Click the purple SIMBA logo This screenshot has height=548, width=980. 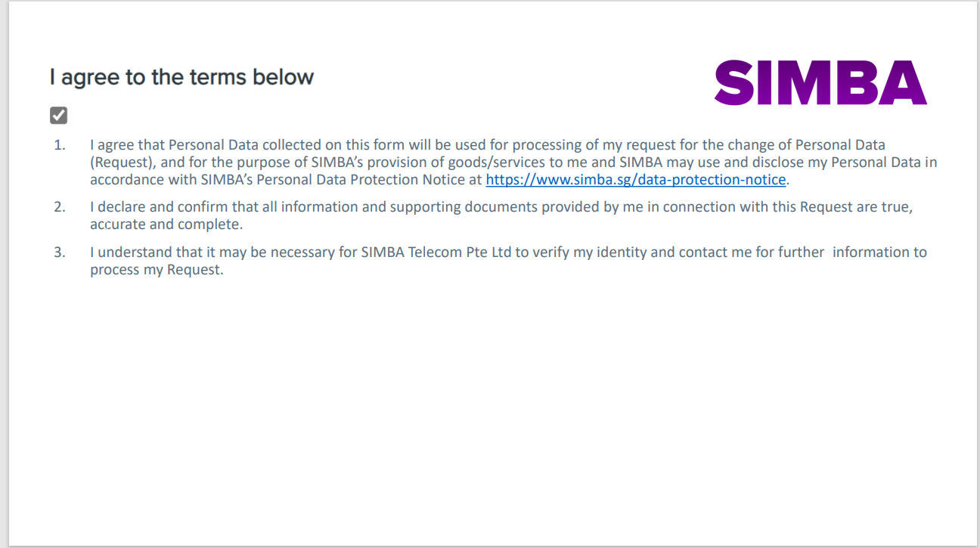pyautogui.click(x=820, y=82)
